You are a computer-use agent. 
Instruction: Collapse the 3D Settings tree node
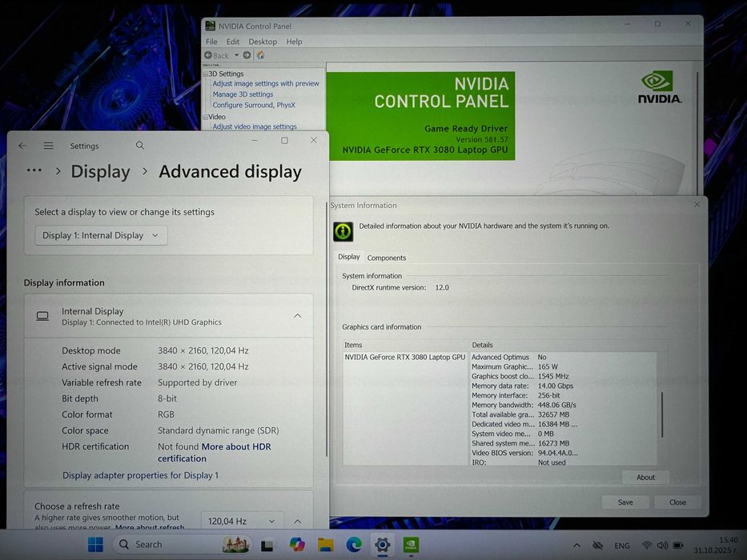tap(206, 74)
